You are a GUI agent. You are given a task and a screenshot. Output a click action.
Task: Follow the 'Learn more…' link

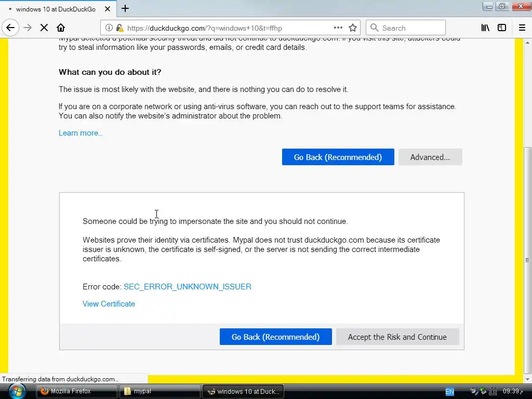tap(81, 133)
